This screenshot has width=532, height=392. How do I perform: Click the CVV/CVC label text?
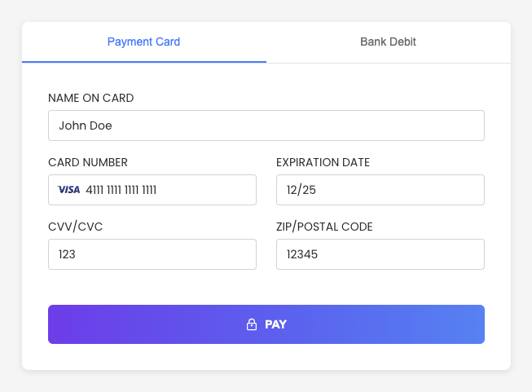75,227
